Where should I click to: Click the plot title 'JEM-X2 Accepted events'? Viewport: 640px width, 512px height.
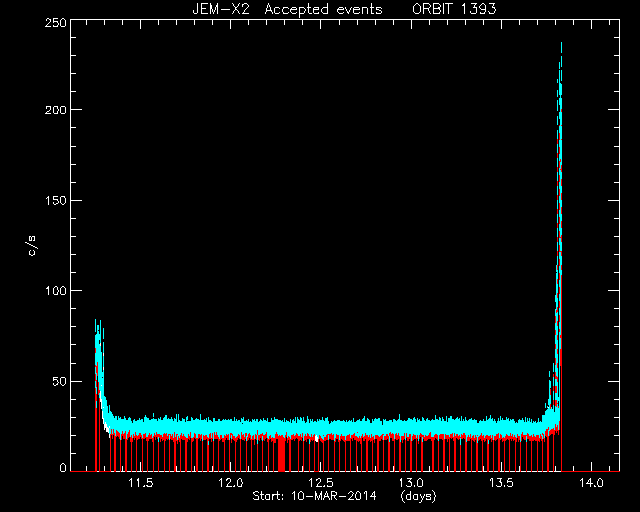pyautogui.click(x=287, y=9)
